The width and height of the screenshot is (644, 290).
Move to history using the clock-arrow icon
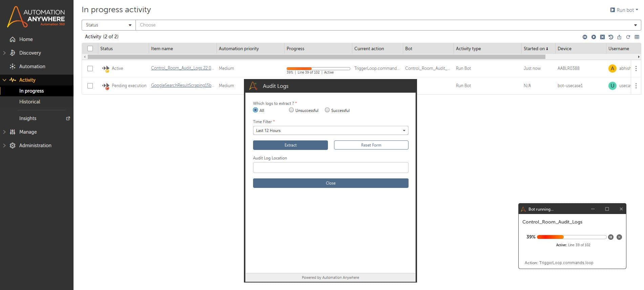click(611, 37)
